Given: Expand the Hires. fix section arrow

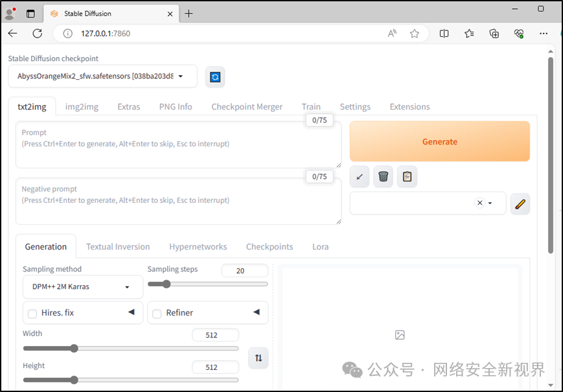Looking at the screenshot, I should [132, 312].
